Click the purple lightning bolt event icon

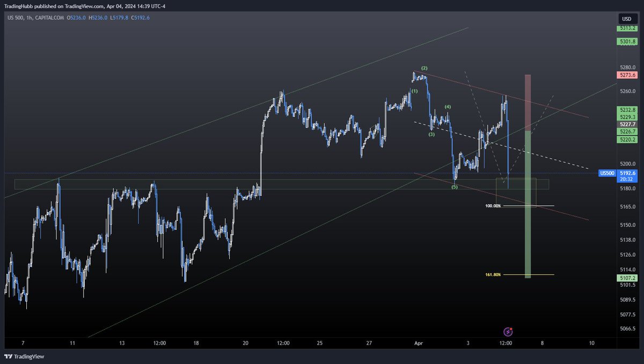click(x=508, y=332)
